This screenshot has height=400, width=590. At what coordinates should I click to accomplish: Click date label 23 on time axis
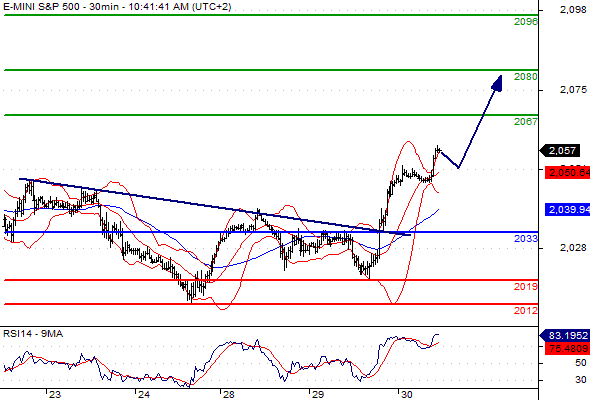tap(55, 395)
